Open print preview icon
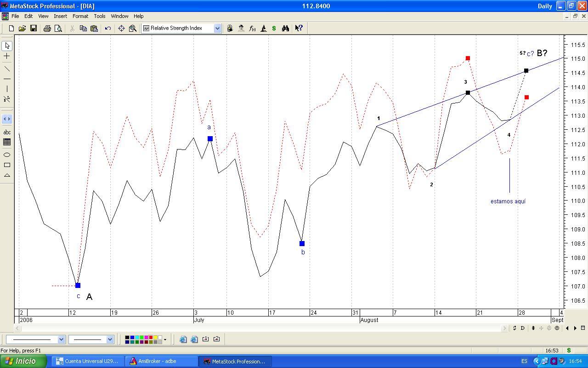The width and height of the screenshot is (588, 368). point(58,29)
